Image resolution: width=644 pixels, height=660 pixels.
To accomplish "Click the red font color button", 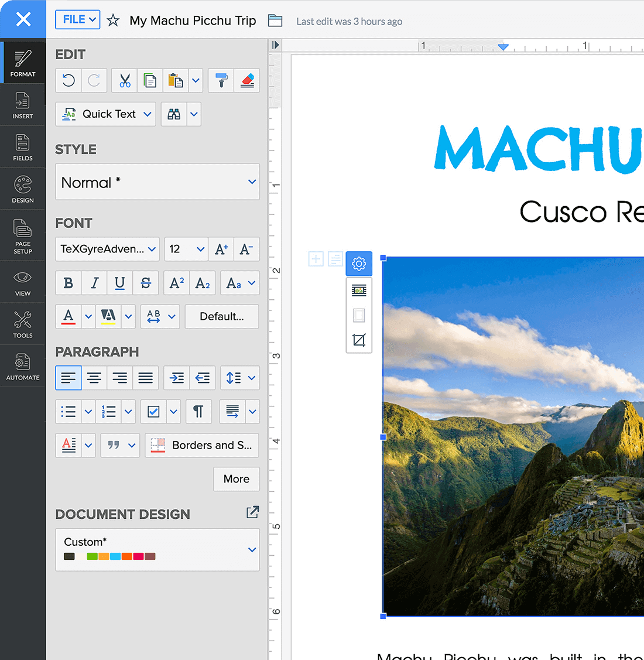I will coord(68,317).
